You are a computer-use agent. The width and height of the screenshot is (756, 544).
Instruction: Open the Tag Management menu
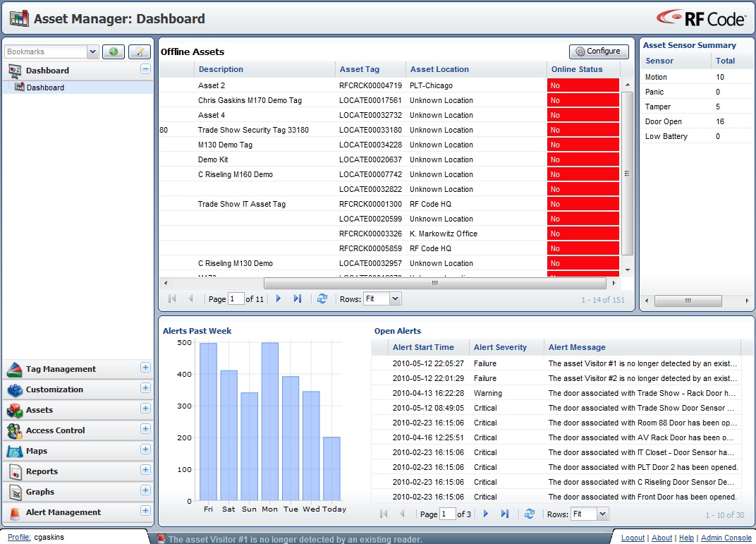61,369
